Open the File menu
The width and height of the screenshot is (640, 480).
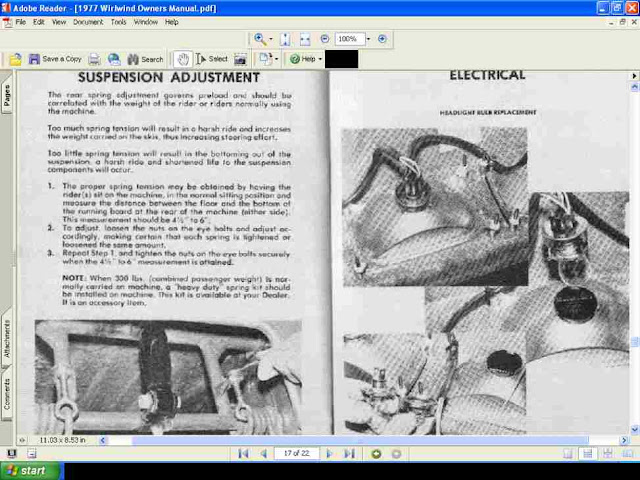tap(20, 22)
